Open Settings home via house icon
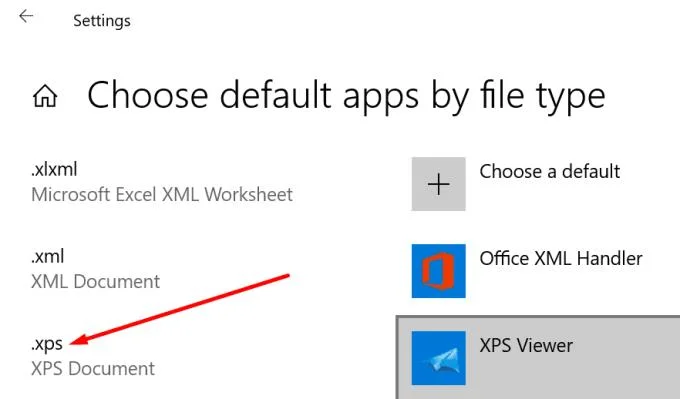This screenshot has width=680, height=399. (45, 96)
